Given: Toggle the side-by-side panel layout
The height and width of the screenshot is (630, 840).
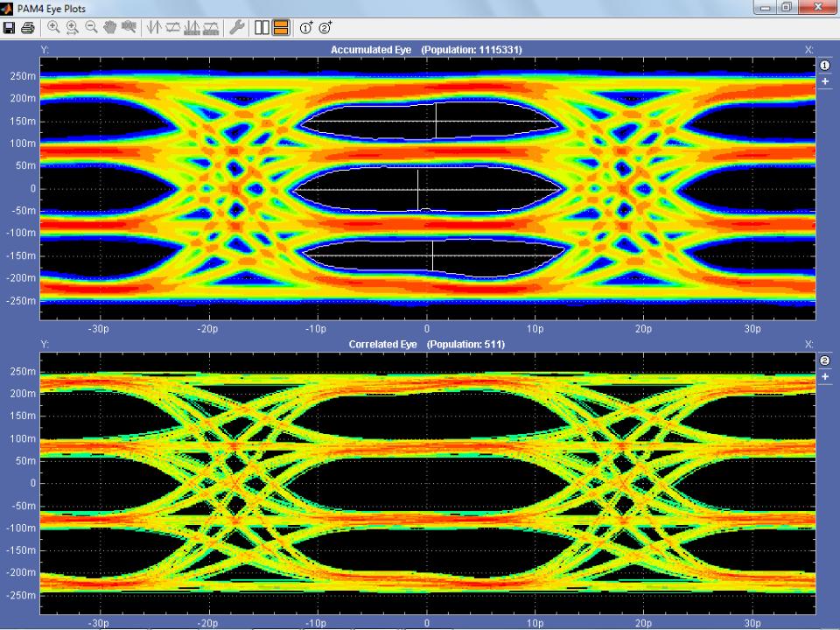Looking at the screenshot, I should click(260, 27).
